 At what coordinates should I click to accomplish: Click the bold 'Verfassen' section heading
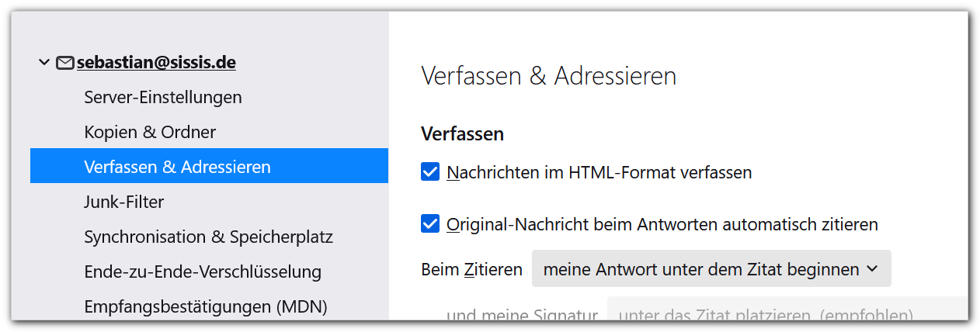pyautogui.click(x=462, y=133)
